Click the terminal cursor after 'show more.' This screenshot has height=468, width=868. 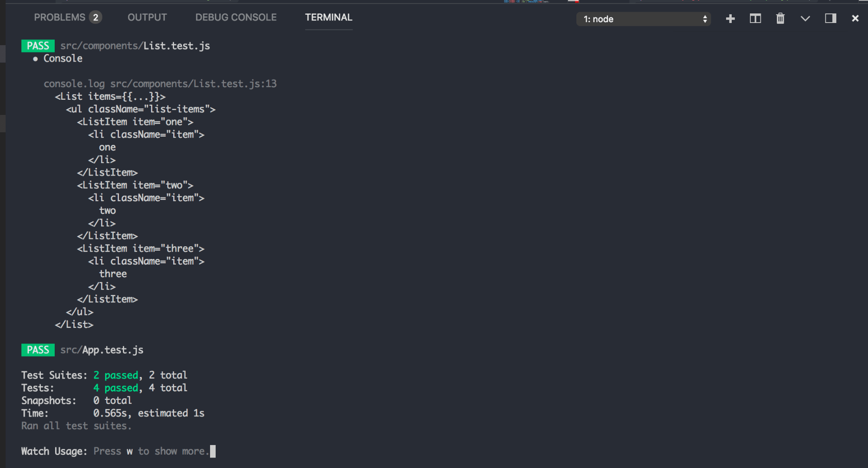(x=213, y=451)
